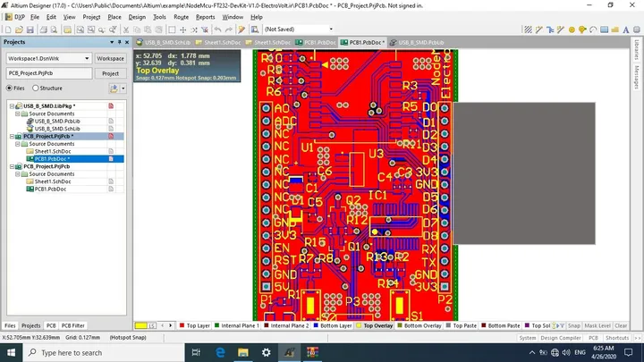Image resolution: width=644 pixels, height=362 pixels.
Task: Click the Save floppy disk icon
Action: tap(30, 29)
